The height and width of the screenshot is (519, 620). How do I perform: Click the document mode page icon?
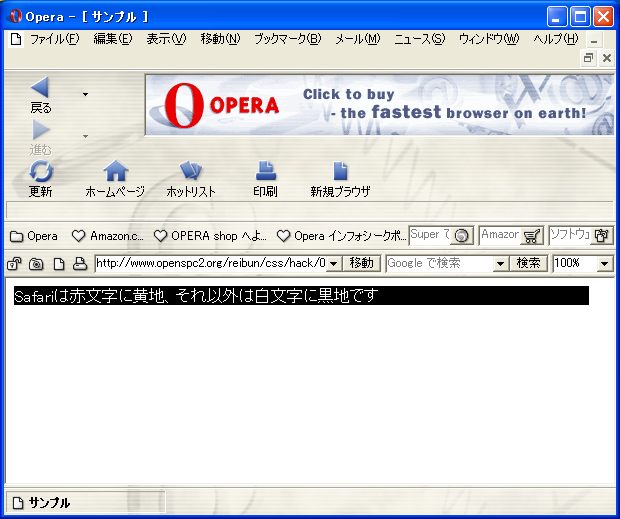59,264
